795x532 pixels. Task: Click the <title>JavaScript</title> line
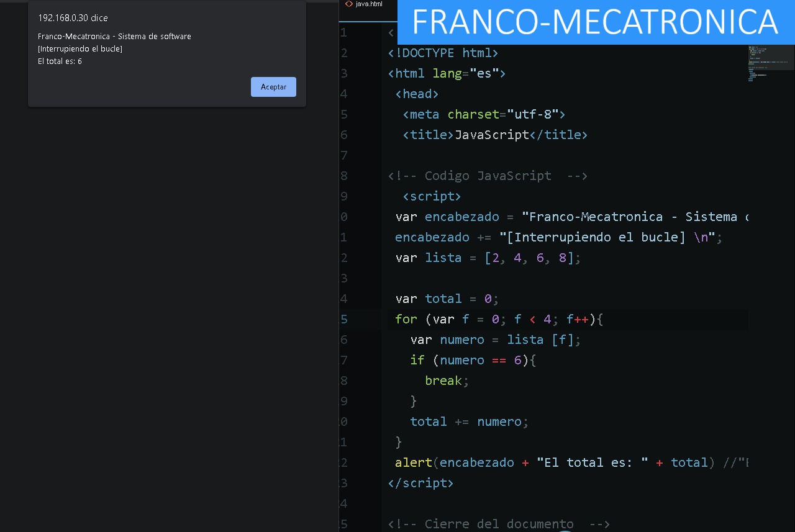[x=495, y=135]
